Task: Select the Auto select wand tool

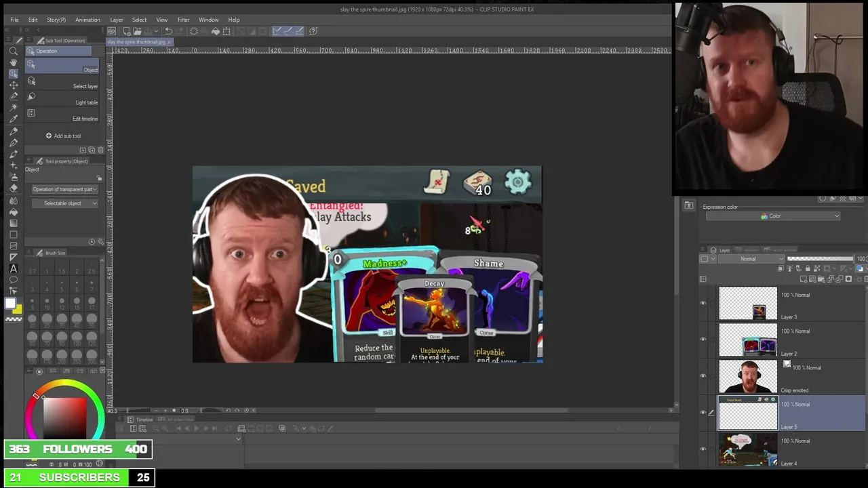Action: 14,108
